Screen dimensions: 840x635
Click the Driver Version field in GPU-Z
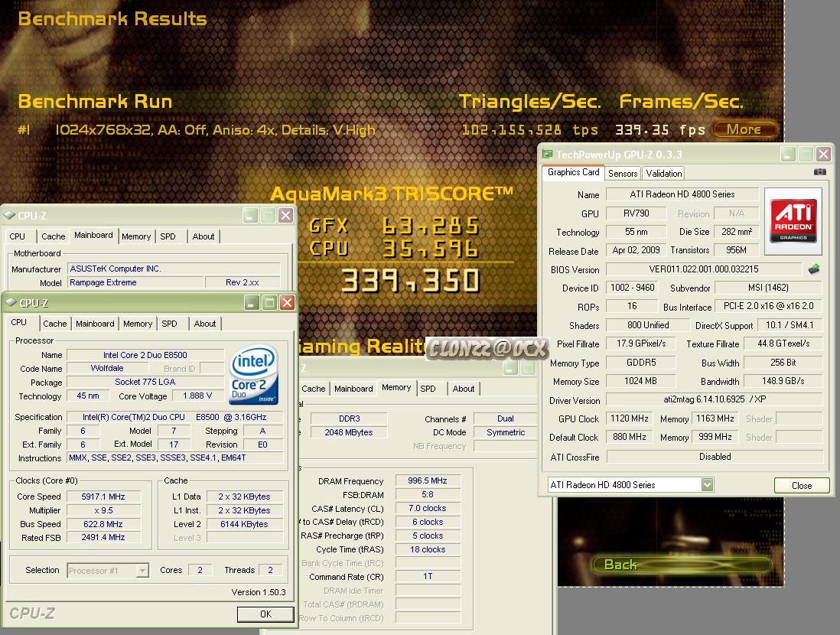coord(715,399)
